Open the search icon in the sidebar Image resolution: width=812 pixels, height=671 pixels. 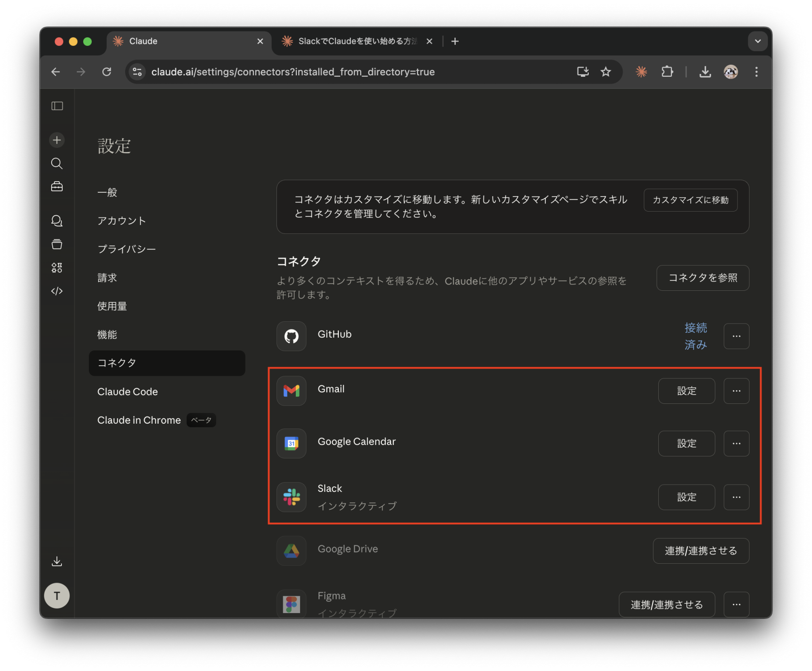click(57, 163)
